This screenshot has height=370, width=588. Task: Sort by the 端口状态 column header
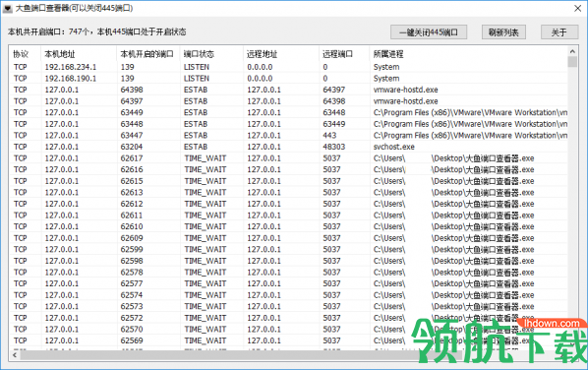(x=211, y=54)
